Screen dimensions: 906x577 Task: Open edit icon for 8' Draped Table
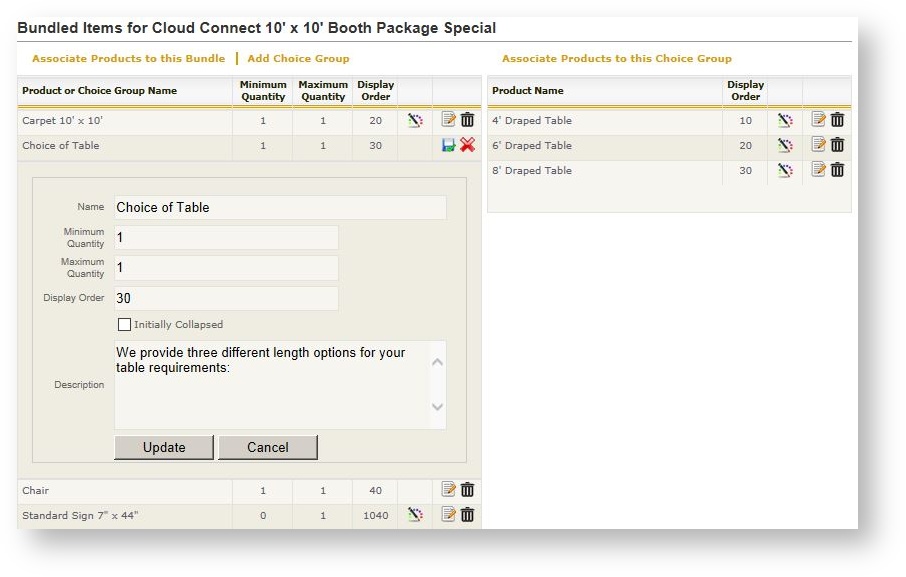pos(818,170)
